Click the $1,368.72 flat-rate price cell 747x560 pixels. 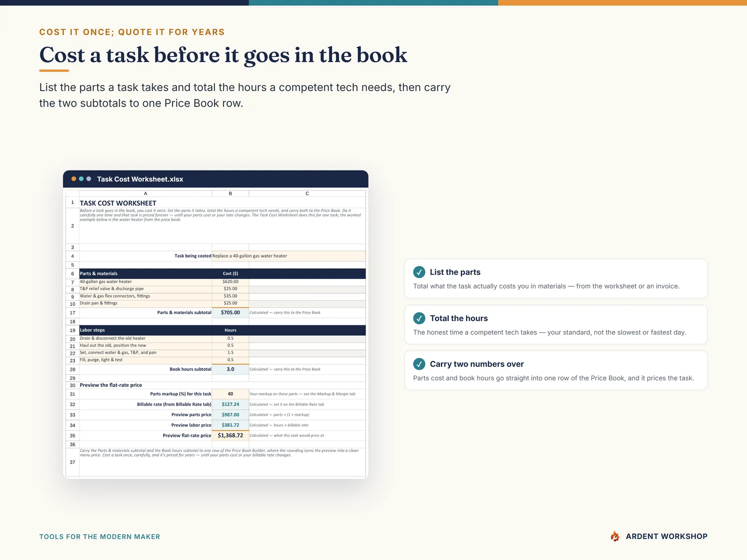point(230,435)
